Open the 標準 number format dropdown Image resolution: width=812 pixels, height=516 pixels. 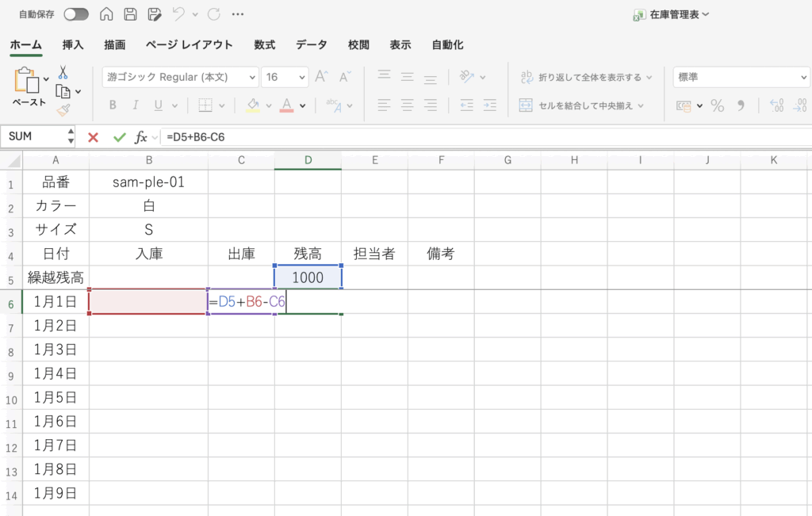741,77
